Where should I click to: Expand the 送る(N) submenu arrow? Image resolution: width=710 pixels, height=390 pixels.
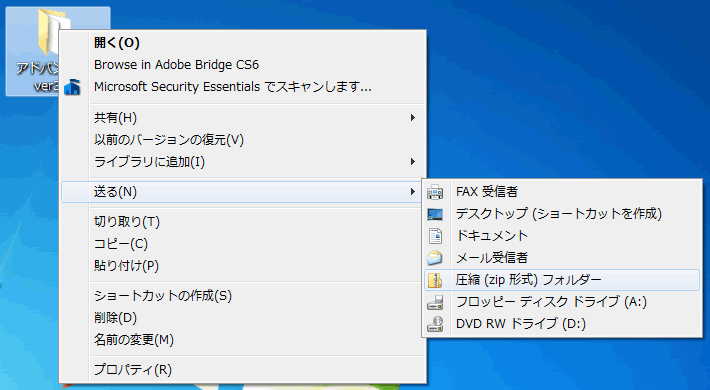pos(413,192)
